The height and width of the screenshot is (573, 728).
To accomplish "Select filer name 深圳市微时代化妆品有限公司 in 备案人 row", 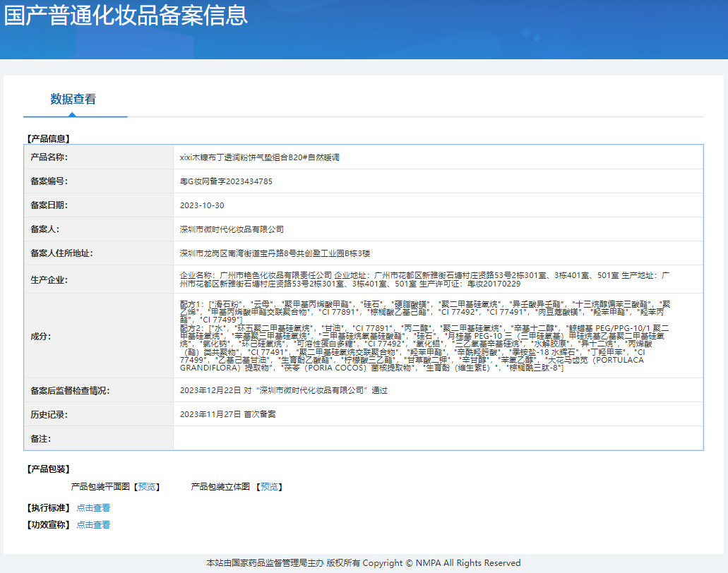I will (x=232, y=229).
